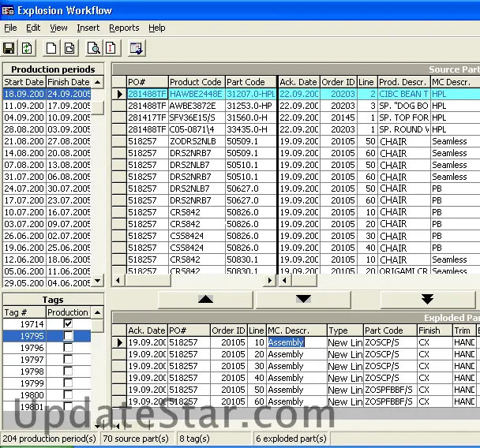Click the Explosion Workflow title bar icon
This screenshot has height=448, width=480.
pyautogui.click(x=8, y=11)
